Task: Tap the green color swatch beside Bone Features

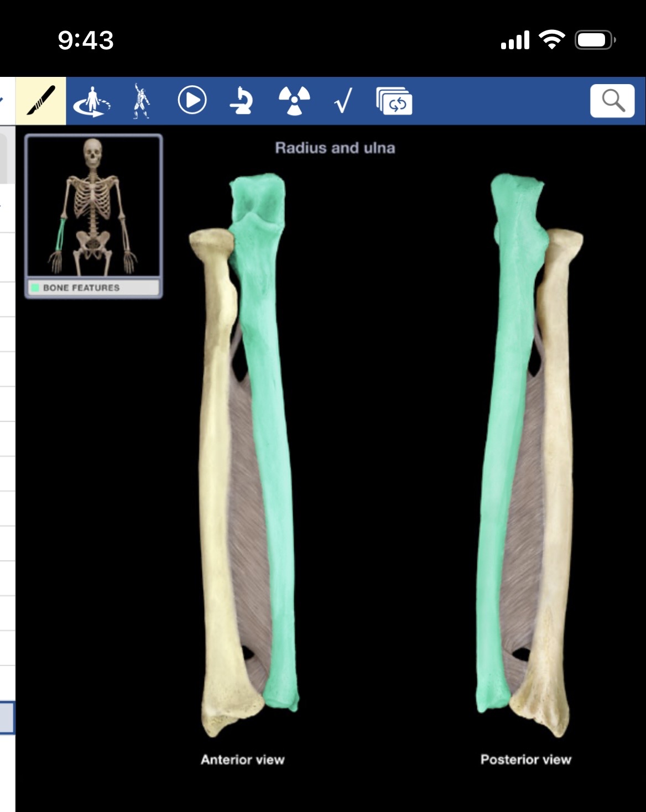Action: pos(35,288)
